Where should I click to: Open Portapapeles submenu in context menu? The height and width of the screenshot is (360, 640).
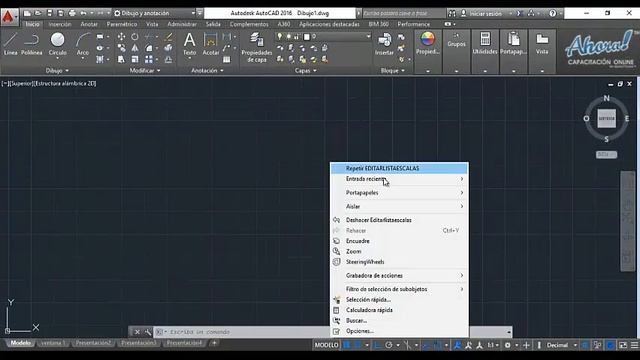point(399,193)
